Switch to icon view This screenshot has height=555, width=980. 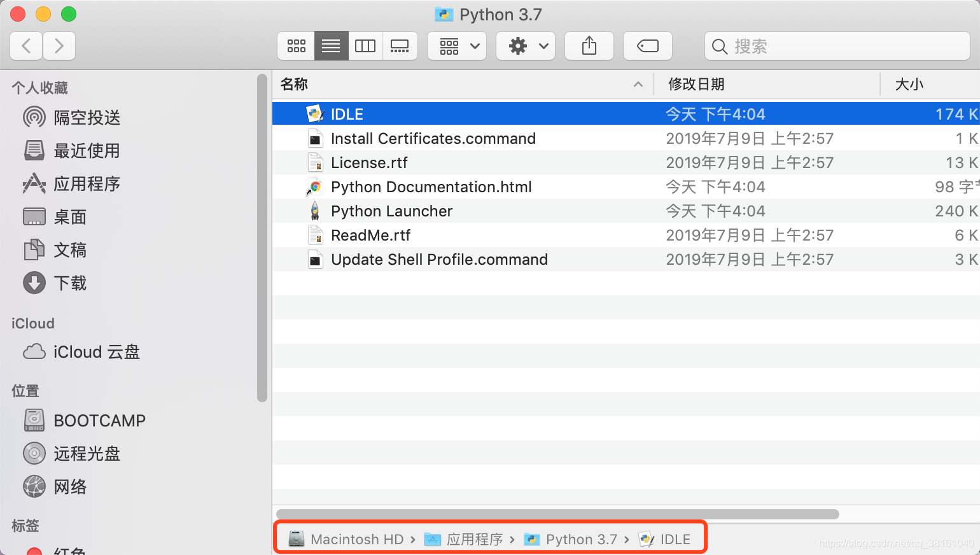(296, 46)
